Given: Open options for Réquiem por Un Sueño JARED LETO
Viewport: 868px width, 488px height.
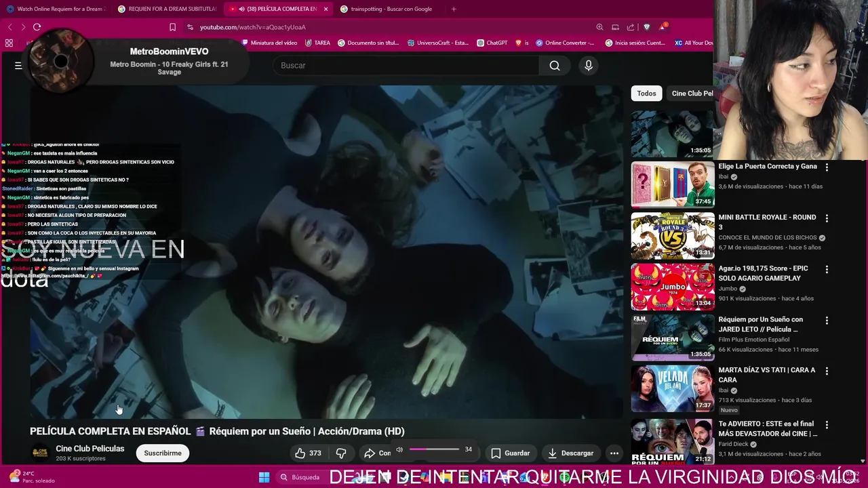Looking at the screenshot, I should click(x=827, y=320).
